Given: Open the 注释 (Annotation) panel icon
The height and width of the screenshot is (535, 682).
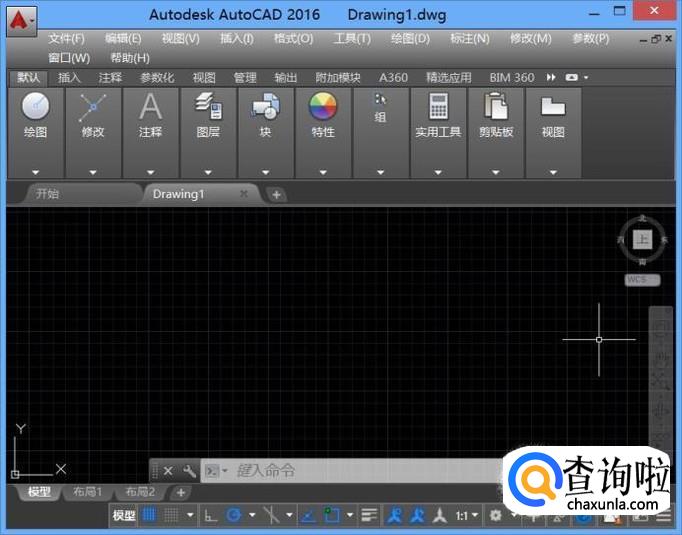Looking at the screenshot, I should (150, 107).
